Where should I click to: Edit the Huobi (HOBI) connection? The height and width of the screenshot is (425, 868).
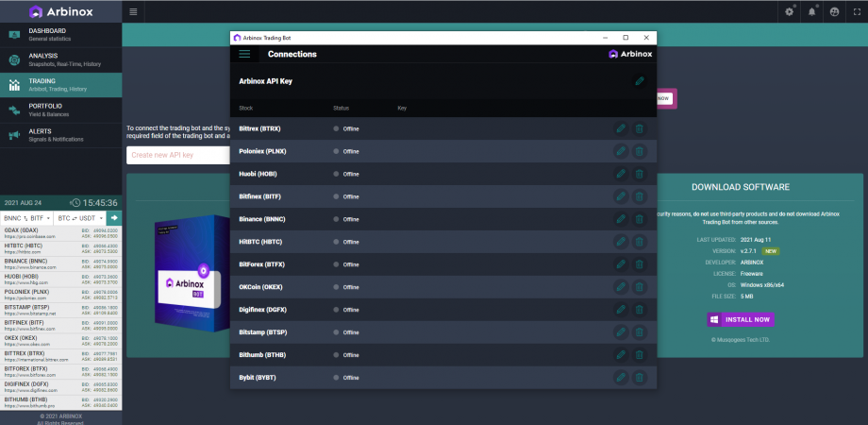click(621, 174)
